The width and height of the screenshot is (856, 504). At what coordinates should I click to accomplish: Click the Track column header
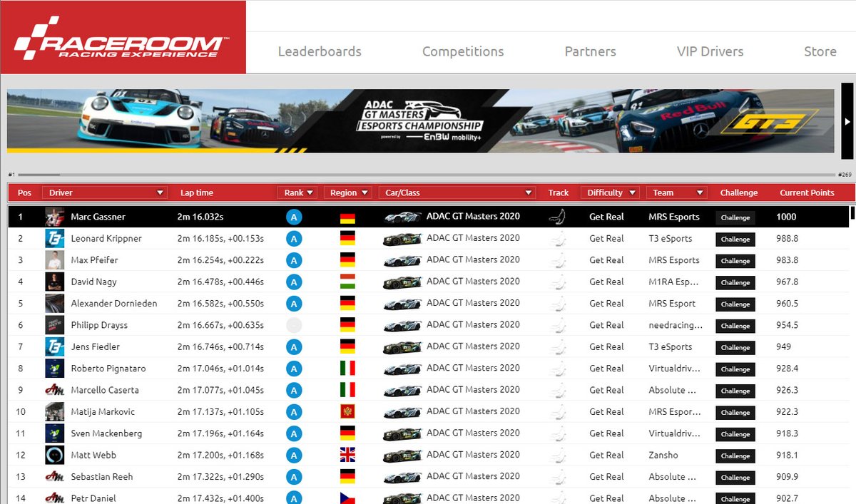click(x=559, y=192)
